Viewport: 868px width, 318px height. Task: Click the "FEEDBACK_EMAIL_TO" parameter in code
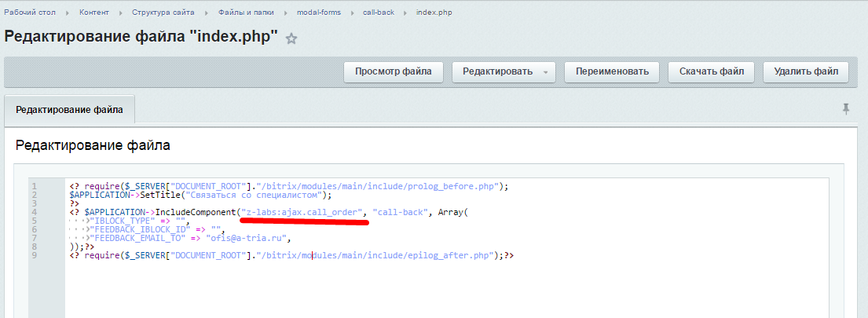pyautogui.click(x=137, y=239)
